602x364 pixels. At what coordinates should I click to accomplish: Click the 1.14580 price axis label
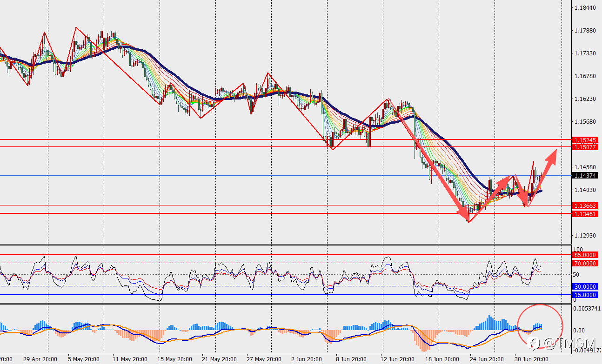click(585, 167)
